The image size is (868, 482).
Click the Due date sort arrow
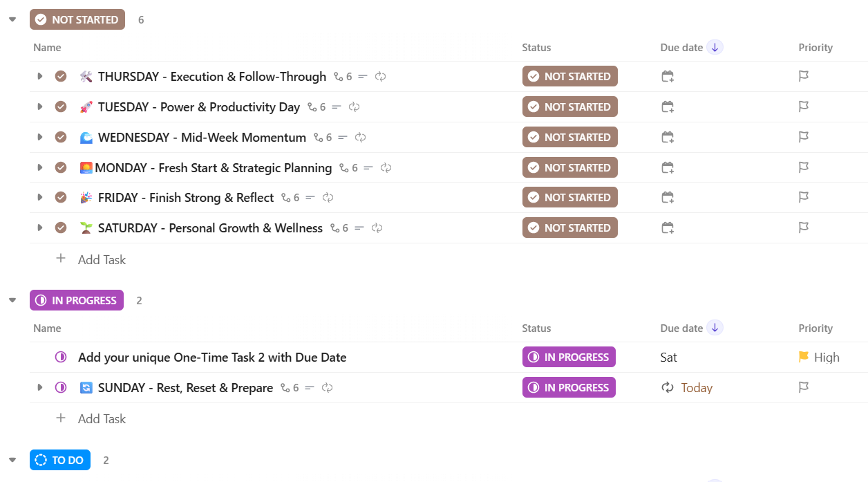715,47
